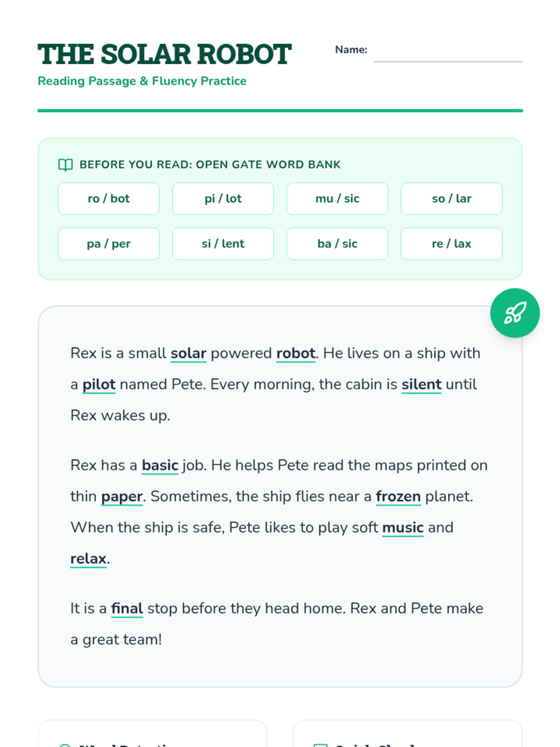Select the underlined word 'pilot'
Viewport: 560px width, 747px height.
pos(99,385)
